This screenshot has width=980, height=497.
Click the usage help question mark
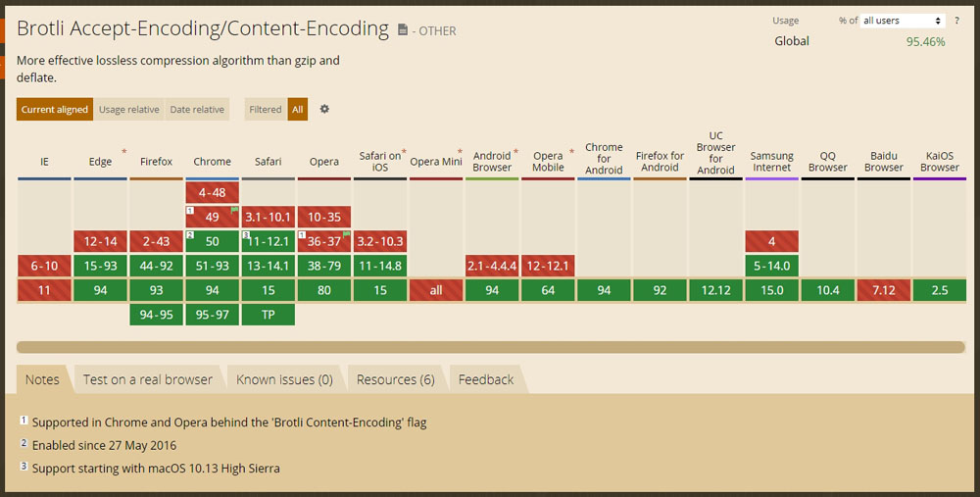(956, 21)
